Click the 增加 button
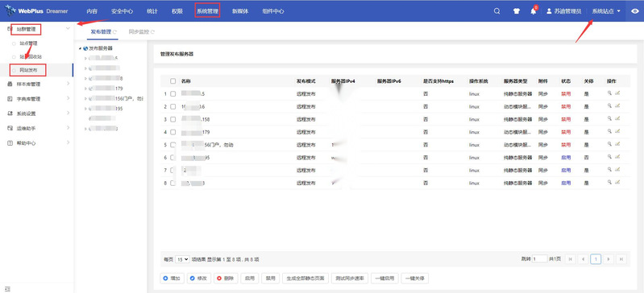 pos(172,279)
